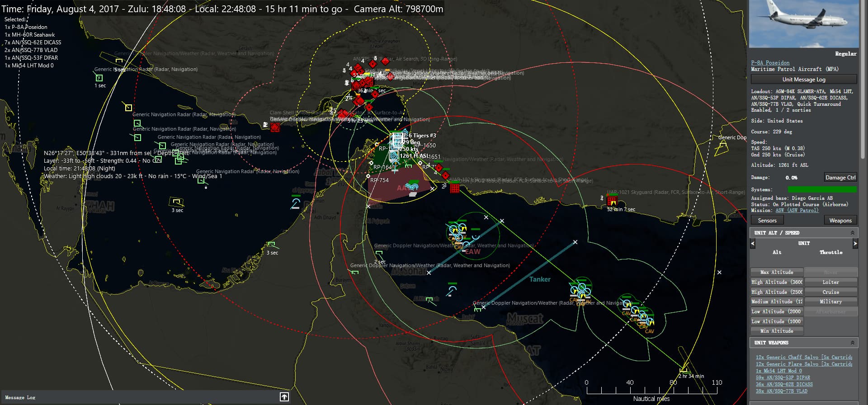The height and width of the screenshot is (405, 868).
Task: Open Damage Ctrl window
Action: click(840, 178)
